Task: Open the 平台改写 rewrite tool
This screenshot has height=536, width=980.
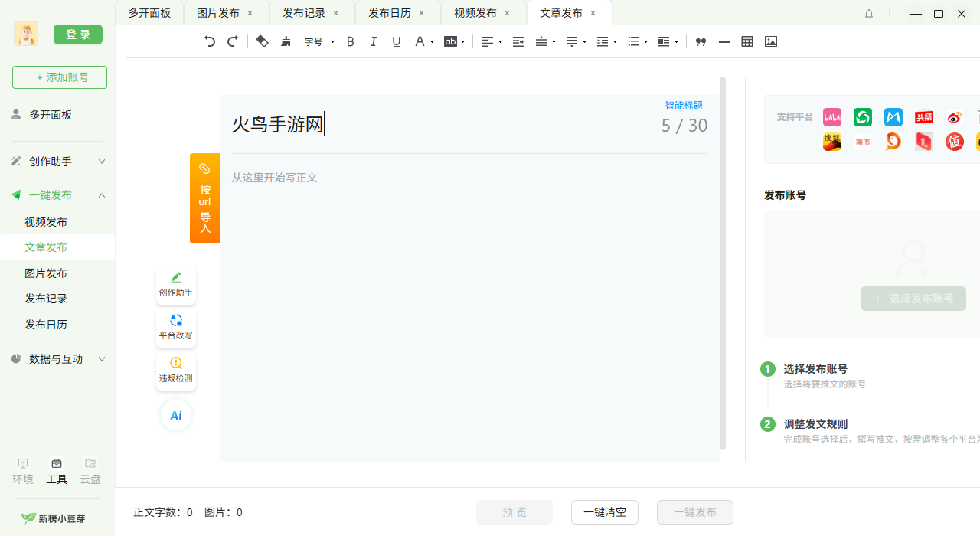Action: tap(176, 328)
